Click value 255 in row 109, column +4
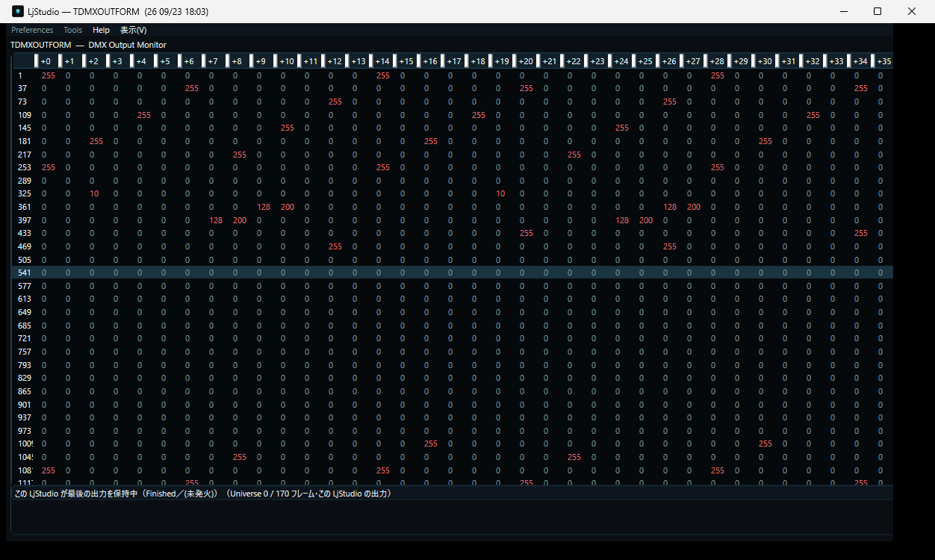 [x=144, y=115]
